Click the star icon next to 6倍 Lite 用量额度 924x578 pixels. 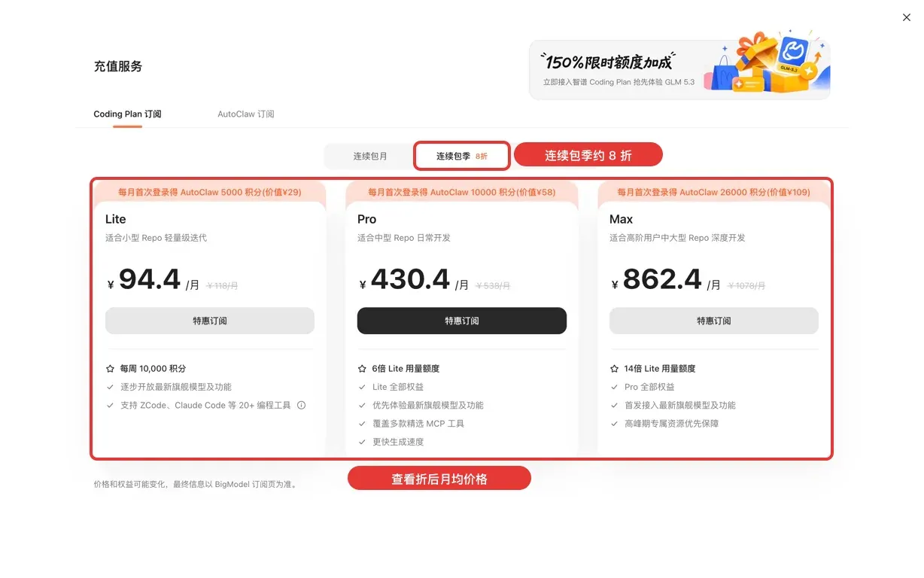(x=362, y=369)
